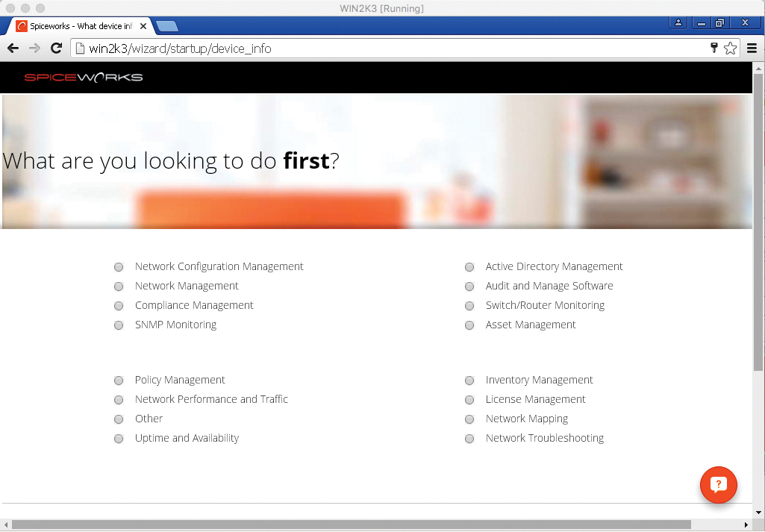Select License Management
Viewport: 765px width, 532px height.
point(469,399)
